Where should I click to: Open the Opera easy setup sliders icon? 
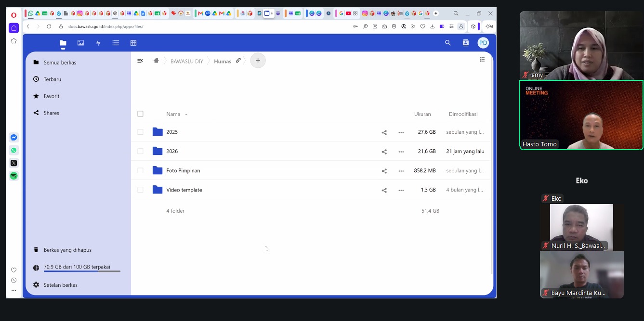pyautogui.click(x=451, y=26)
